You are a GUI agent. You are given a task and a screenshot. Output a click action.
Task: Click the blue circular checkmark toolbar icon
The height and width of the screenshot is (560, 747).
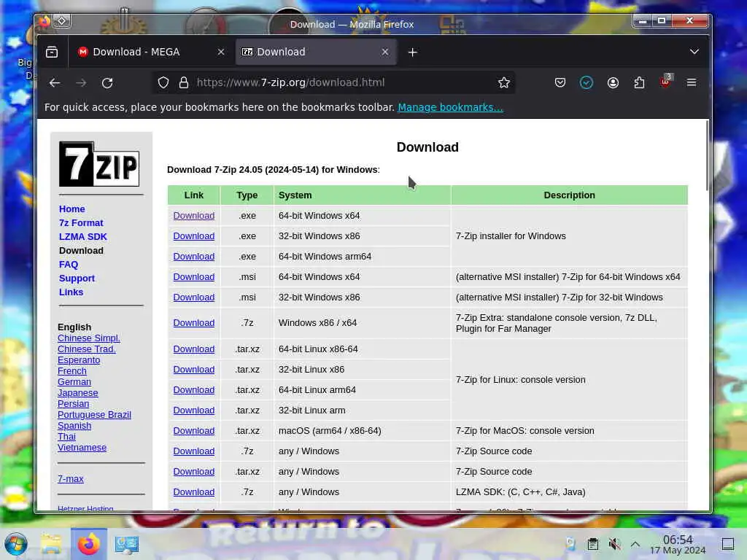587,83
